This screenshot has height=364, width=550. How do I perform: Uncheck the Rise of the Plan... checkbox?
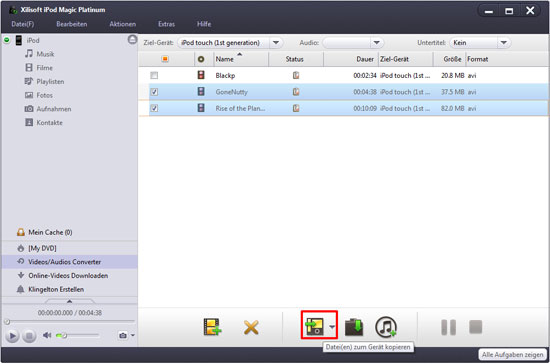154,108
